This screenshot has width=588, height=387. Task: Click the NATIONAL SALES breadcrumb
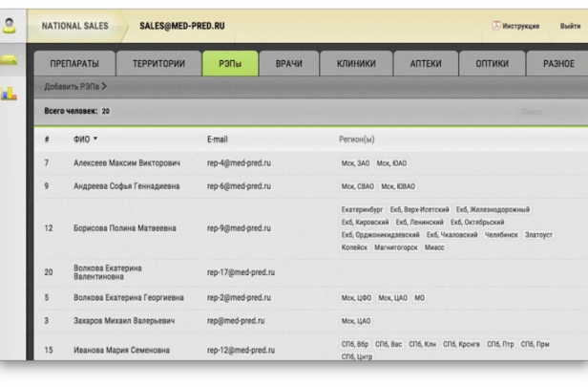pos(74,26)
